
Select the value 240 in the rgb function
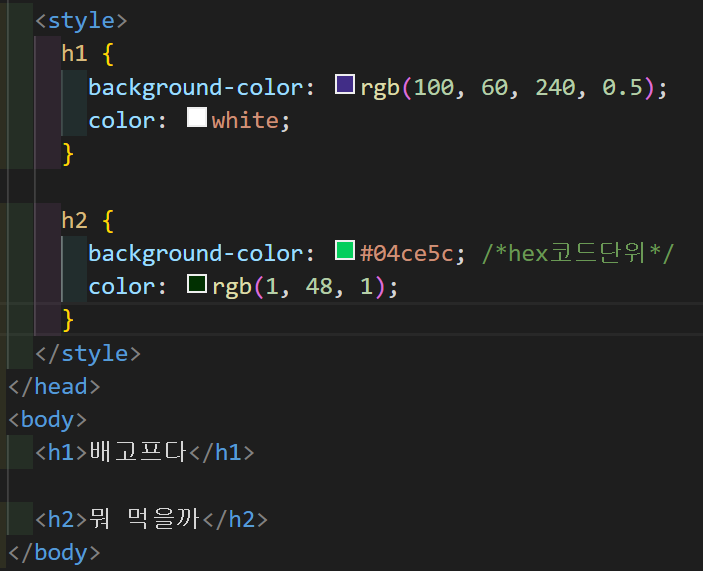[x=555, y=87]
